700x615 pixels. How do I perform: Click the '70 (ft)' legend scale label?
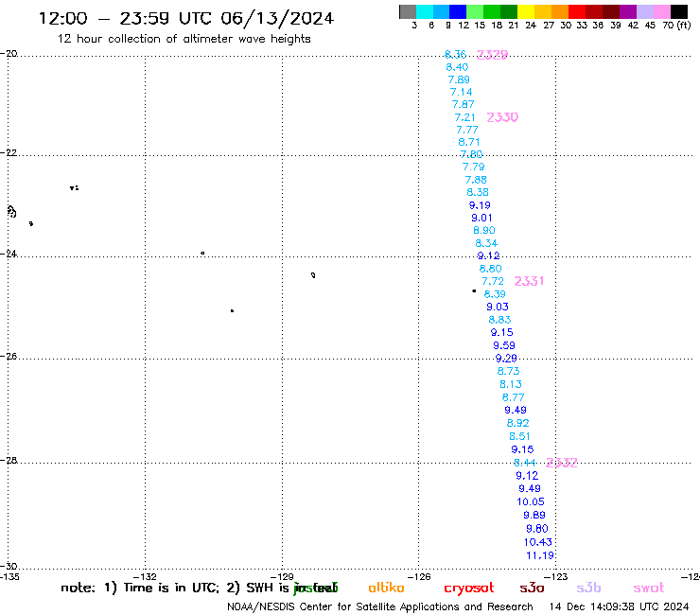point(676,25)
